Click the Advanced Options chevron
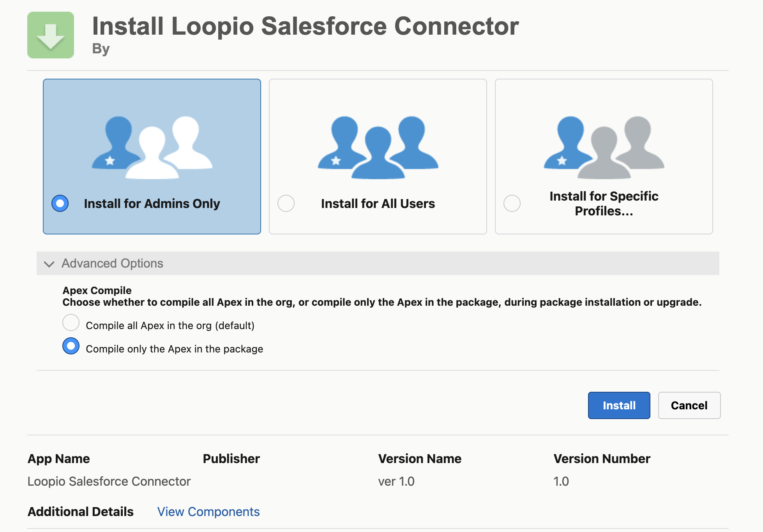 (49, 264)
